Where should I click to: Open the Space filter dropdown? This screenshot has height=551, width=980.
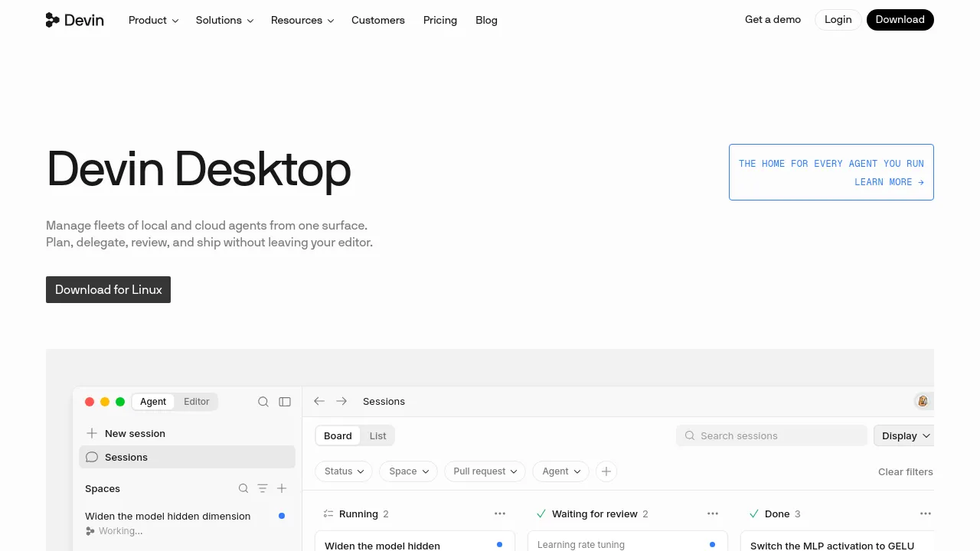click(x=409, y=471)
